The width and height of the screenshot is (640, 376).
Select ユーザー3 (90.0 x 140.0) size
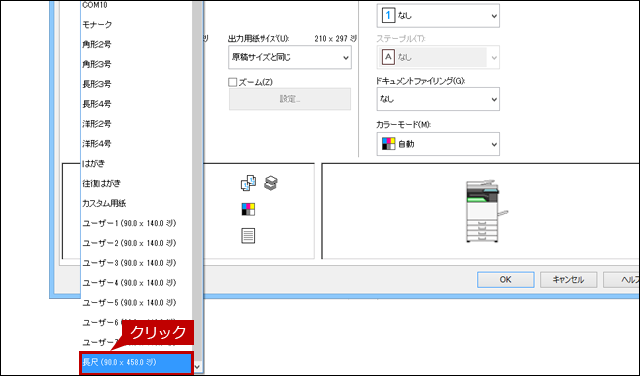tap(136, 263)
